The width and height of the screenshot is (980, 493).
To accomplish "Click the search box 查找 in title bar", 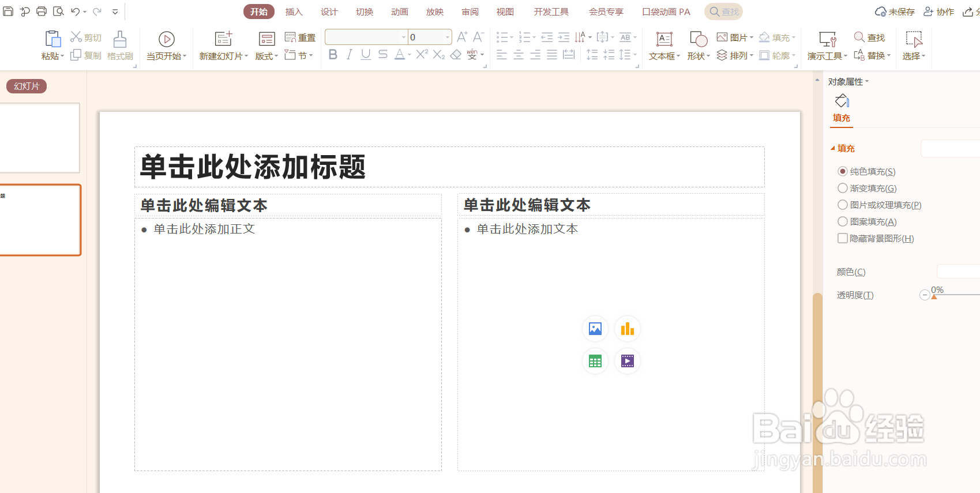I will click(x=723, y=12).
